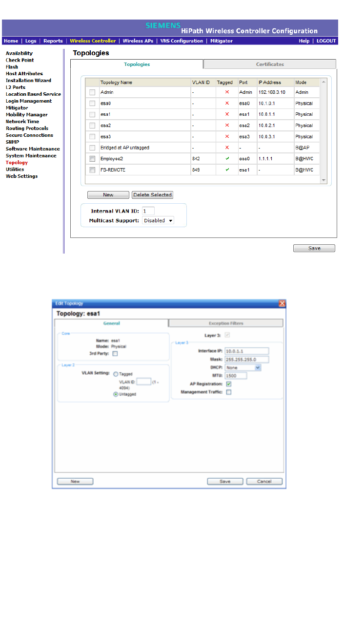Switch to the Topologies tab
This screenshot has width=364, height=642.
(x=137, y=64)
